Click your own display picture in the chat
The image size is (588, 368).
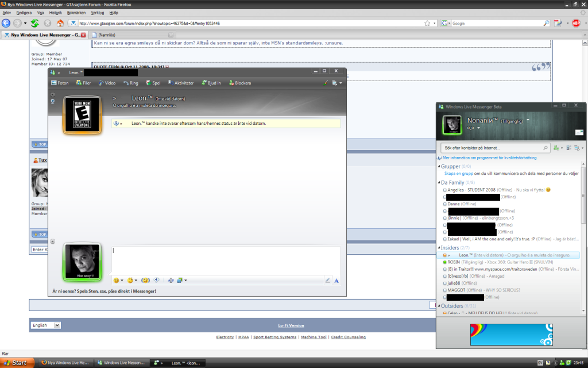tap(82, 262)
